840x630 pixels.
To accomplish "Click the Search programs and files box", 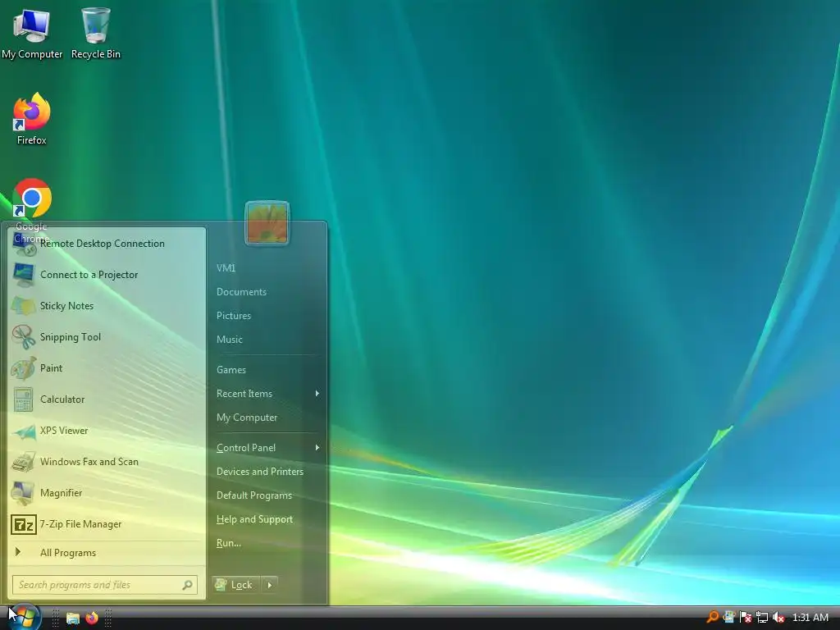I will (x=105, y=584).
